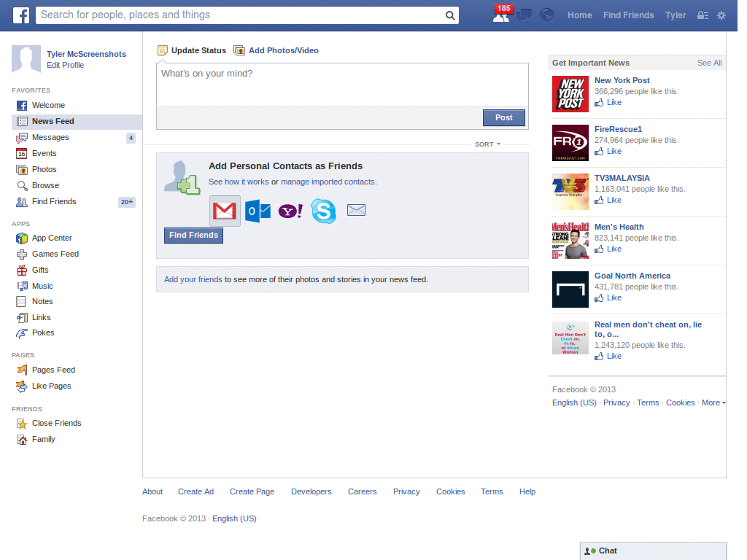Click the New York Post thumbnail

click(570, 94)
